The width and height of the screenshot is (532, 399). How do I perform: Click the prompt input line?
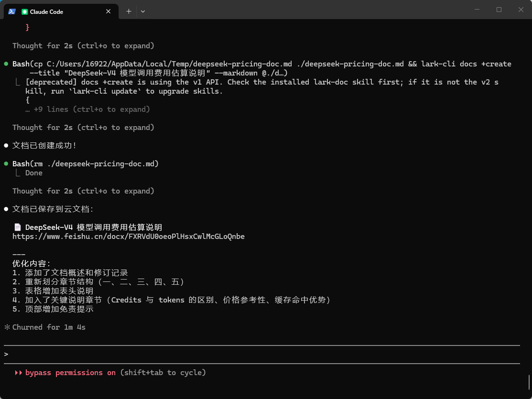click(262, 354)
